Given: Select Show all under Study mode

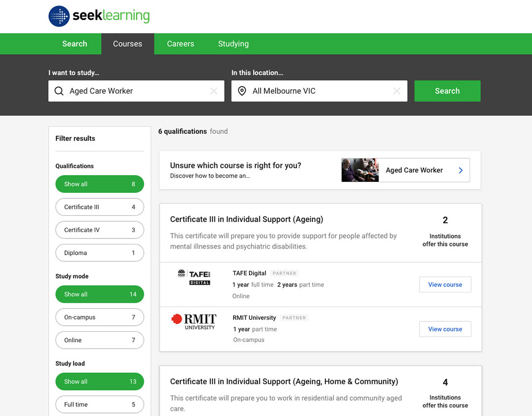Looking at the screenshot, I should pos(100,294).
